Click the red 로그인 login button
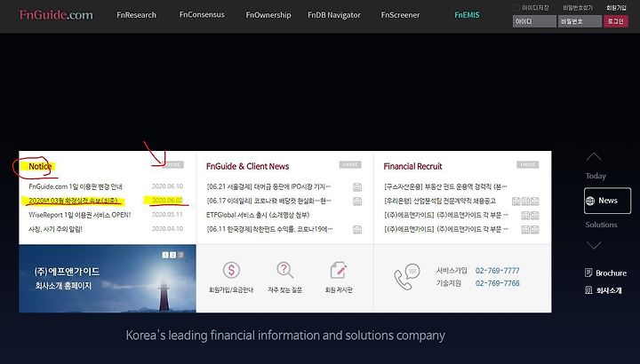 pos(615,21)
